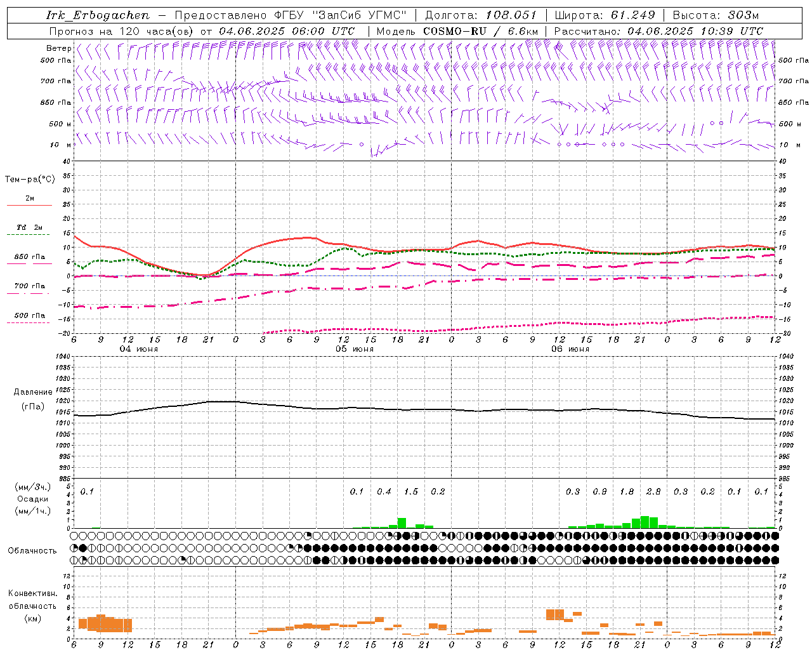Click 'Предоставлено ФГБУ ЗапСиб УГМС' provider text
This screenshot has height=650, width=812.
290,15
